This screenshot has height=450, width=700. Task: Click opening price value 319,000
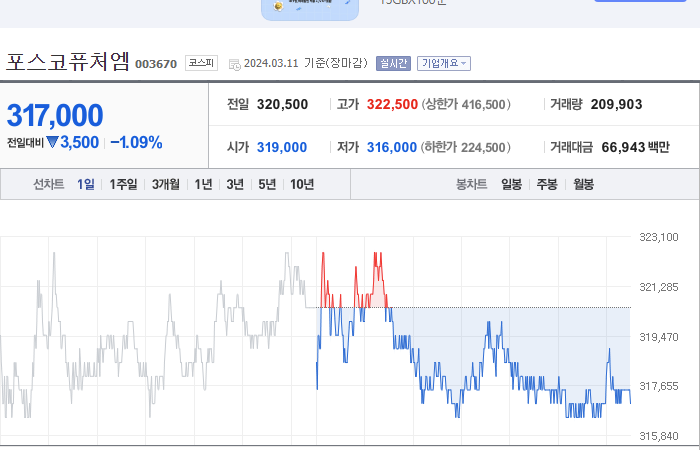pyautogui.click(x=282, y=147)
